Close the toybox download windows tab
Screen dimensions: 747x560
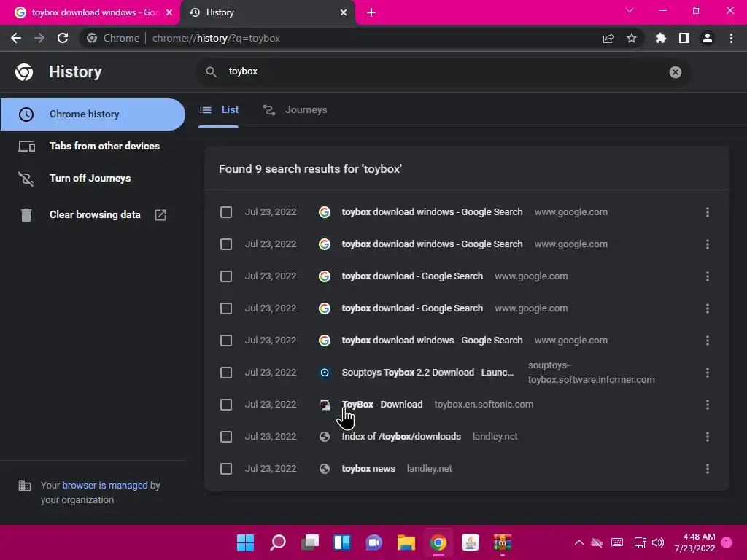pos(169,12)
